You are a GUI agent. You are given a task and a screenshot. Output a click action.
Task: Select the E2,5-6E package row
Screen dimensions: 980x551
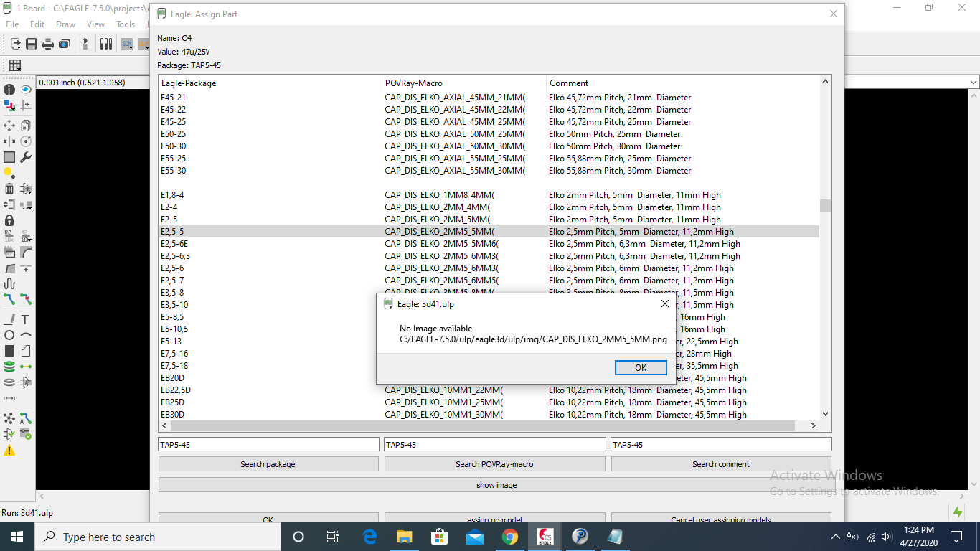(489, 244)
